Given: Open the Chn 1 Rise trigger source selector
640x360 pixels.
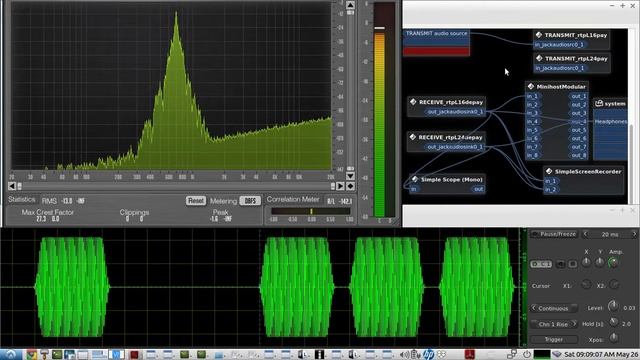Looking at the screenshot, I should 554,324.
